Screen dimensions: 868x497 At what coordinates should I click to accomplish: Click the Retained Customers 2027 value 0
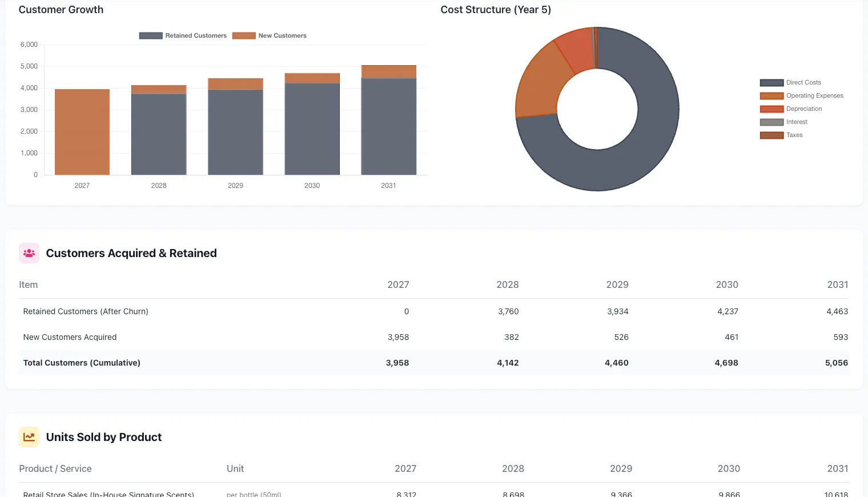(407, 311)
